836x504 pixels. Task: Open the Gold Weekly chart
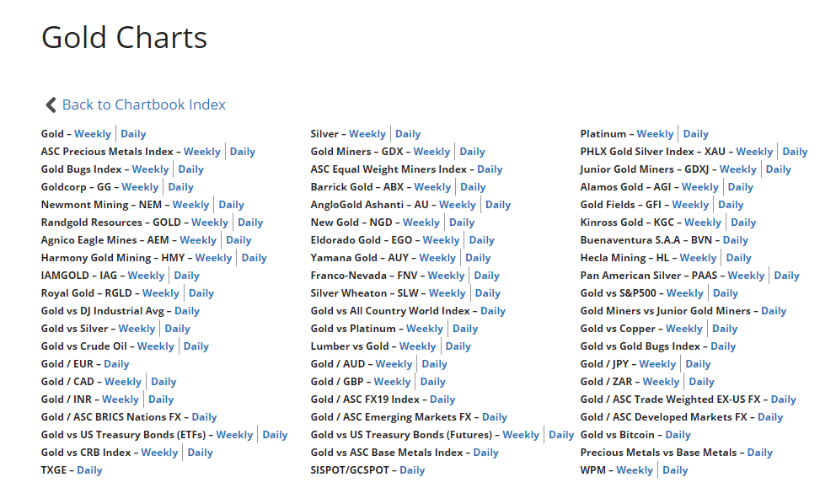point(93,134)
